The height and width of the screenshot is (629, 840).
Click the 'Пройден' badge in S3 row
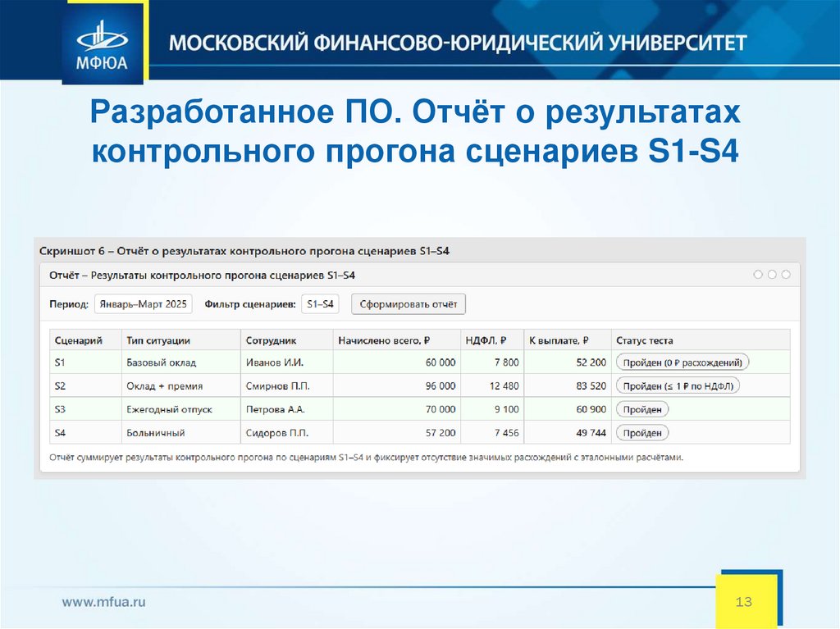(x=642, y=409)
